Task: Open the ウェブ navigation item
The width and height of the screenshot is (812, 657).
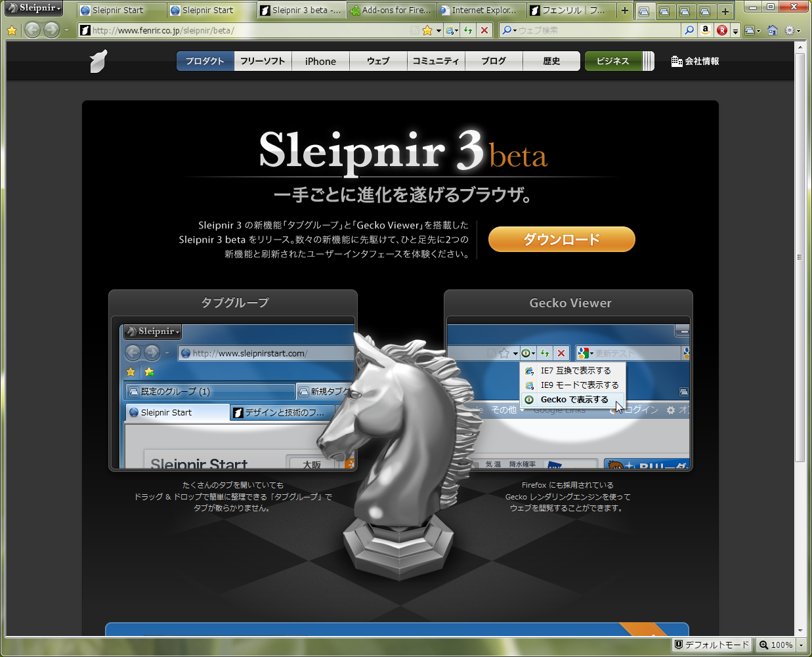Action: click(x=378, y=61)
